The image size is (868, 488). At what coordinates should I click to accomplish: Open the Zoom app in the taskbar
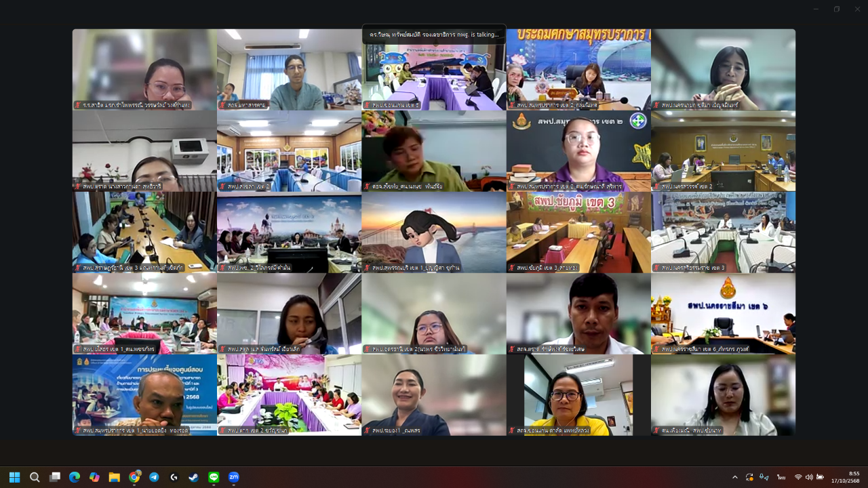[x=234, y=477]
